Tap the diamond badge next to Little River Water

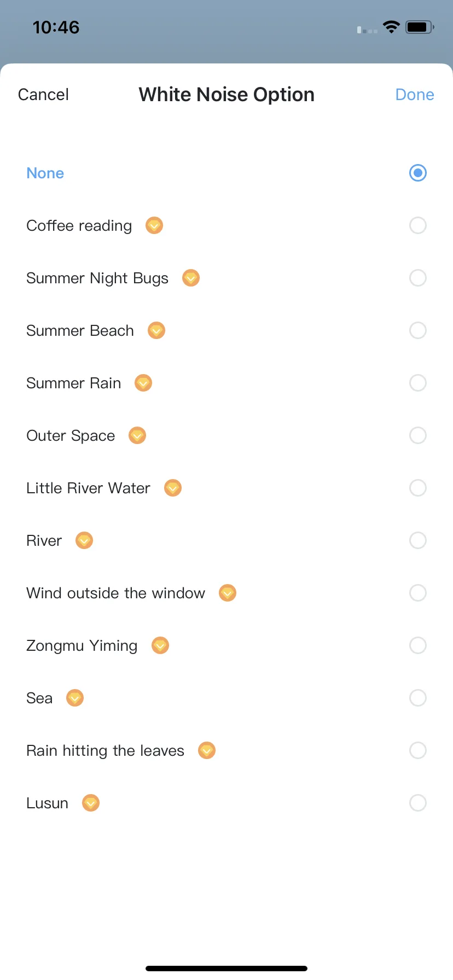(173, 488)
